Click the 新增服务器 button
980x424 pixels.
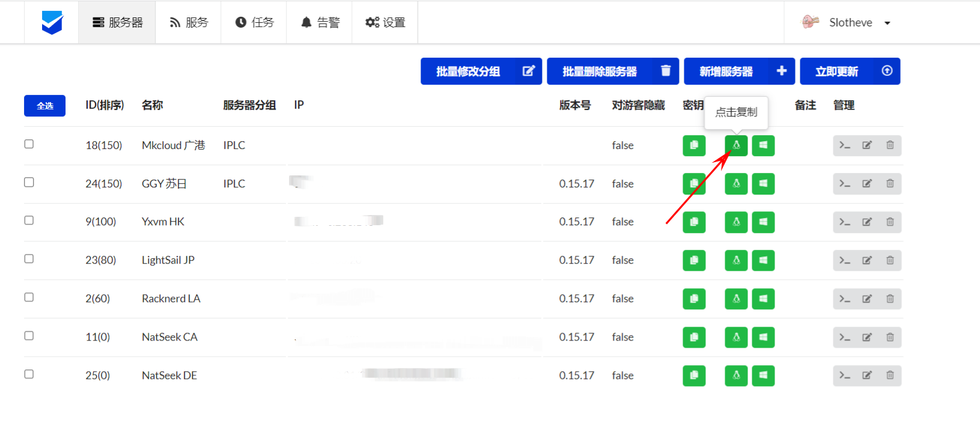coord(739,71)
